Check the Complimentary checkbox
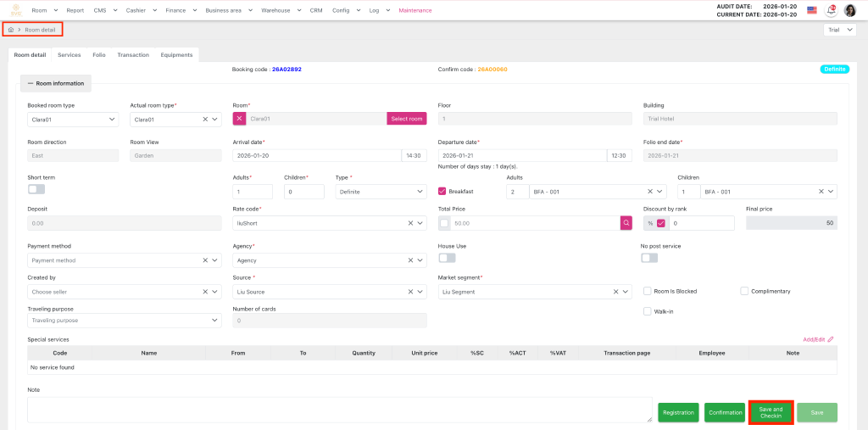868x430 pixels. (x=744, y=291)
